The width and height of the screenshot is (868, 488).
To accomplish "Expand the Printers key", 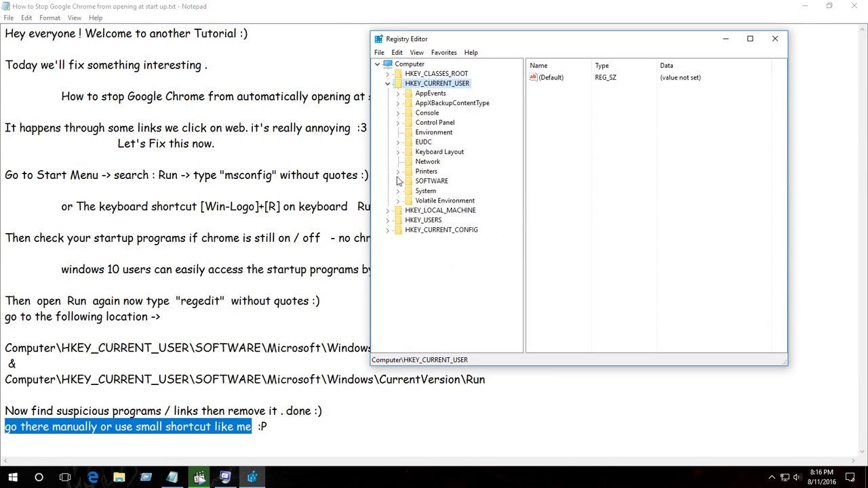I will pyautogui.click(x=398, y=171).
